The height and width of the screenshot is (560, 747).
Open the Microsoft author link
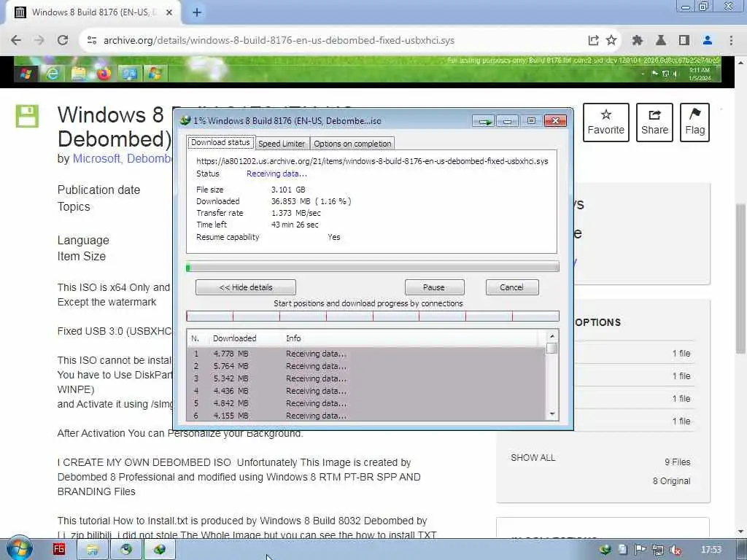[x=96, y=158]
